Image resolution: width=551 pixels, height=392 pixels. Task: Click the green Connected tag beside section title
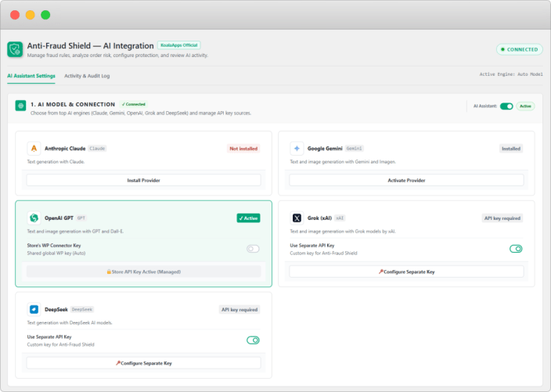tap(133, 104)
